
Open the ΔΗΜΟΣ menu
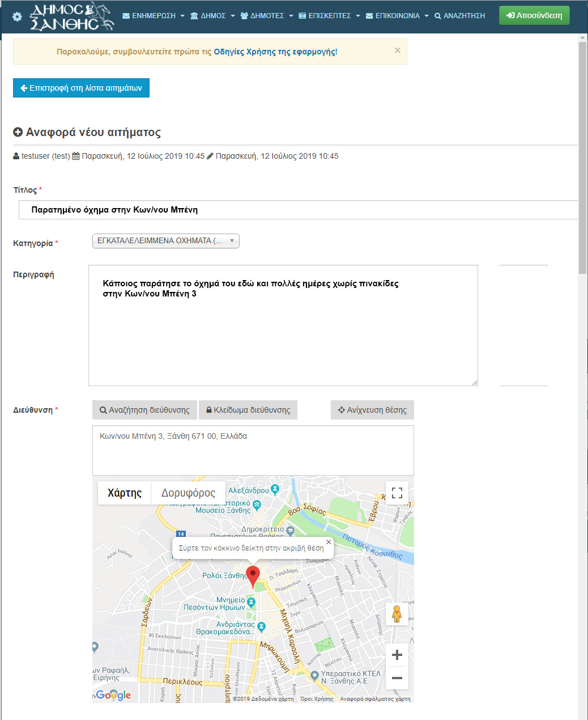[x=212, y=16]
